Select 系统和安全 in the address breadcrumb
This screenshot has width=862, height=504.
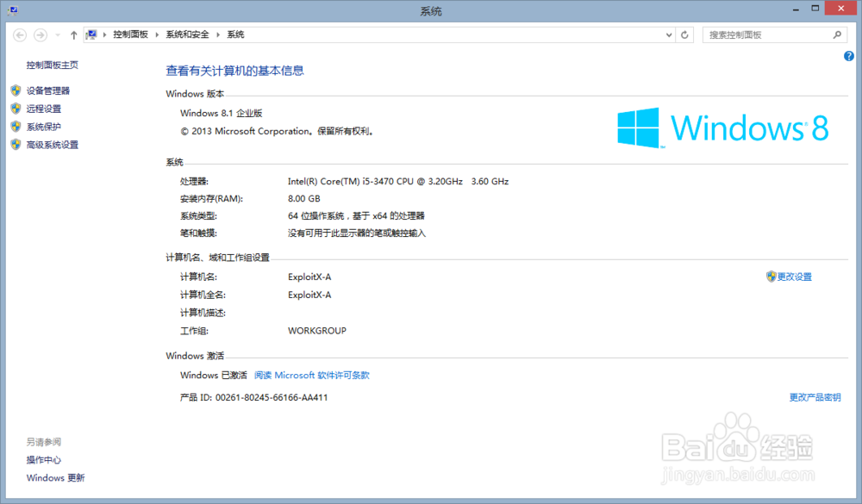187,34
